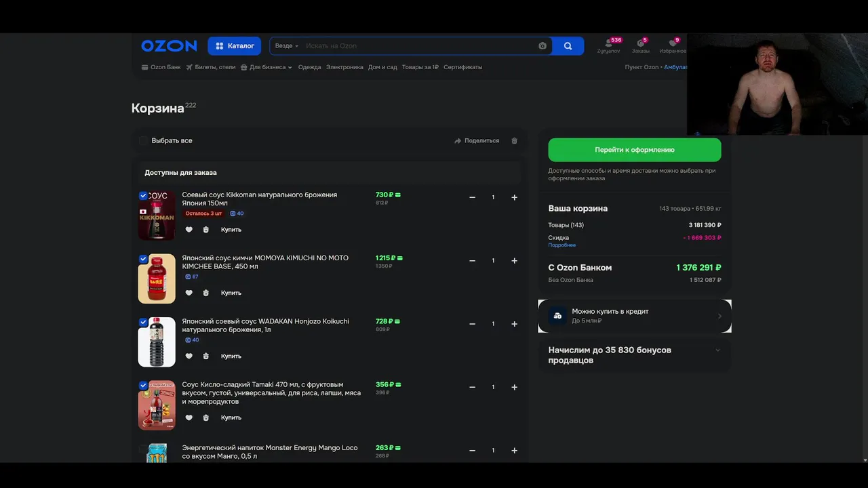This screenshot has height=488, width=868.
Task: Add Kikkoman sauce to favorites heart
Action: pyautogui.click(x=189, y=230)
